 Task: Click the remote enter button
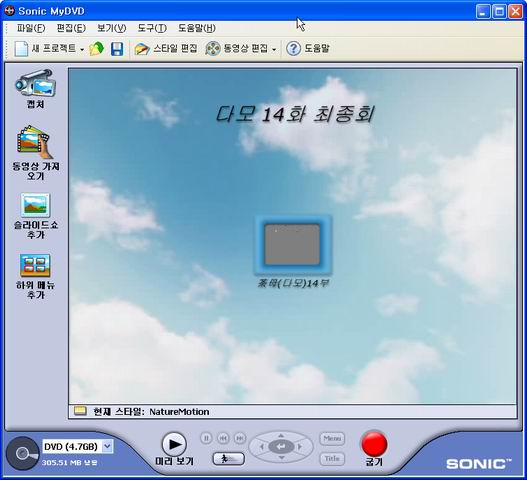pos(281,447)
